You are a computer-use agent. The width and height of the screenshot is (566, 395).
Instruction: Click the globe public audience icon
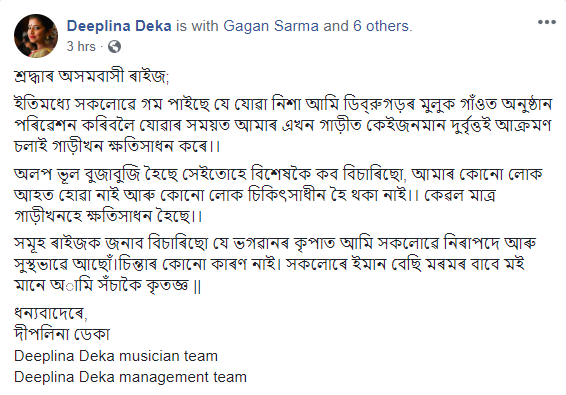click(x=114, y=47)
